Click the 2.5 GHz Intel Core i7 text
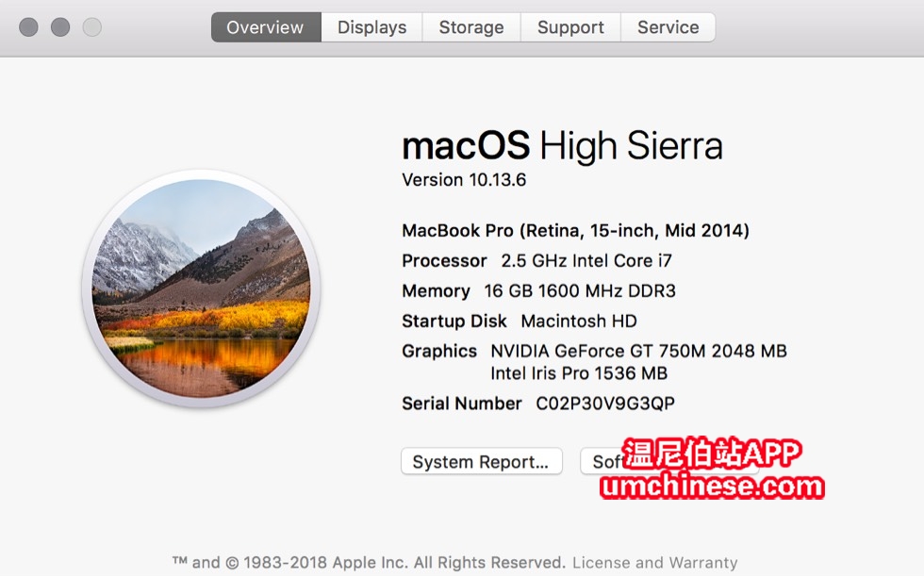Viewport: 924px width, 577px height. pos(586,260)
